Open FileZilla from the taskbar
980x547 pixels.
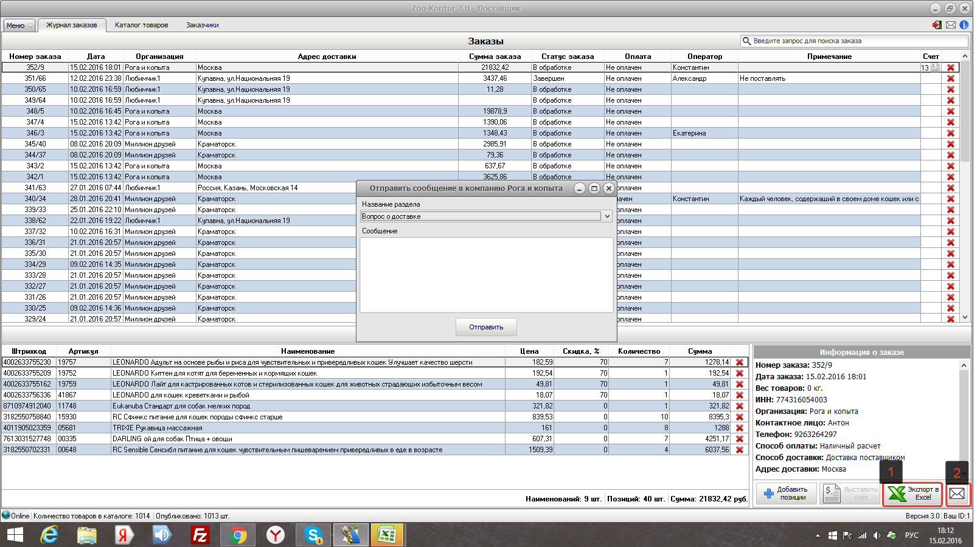200,535
